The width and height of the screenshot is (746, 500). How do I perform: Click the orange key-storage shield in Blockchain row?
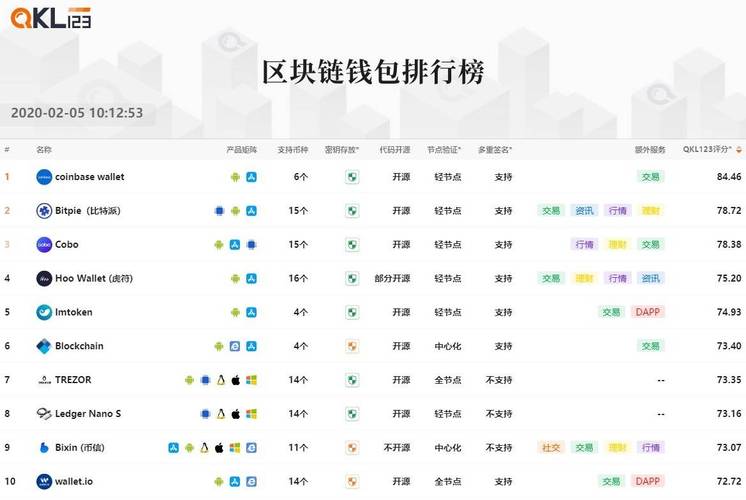coord(352,346)
